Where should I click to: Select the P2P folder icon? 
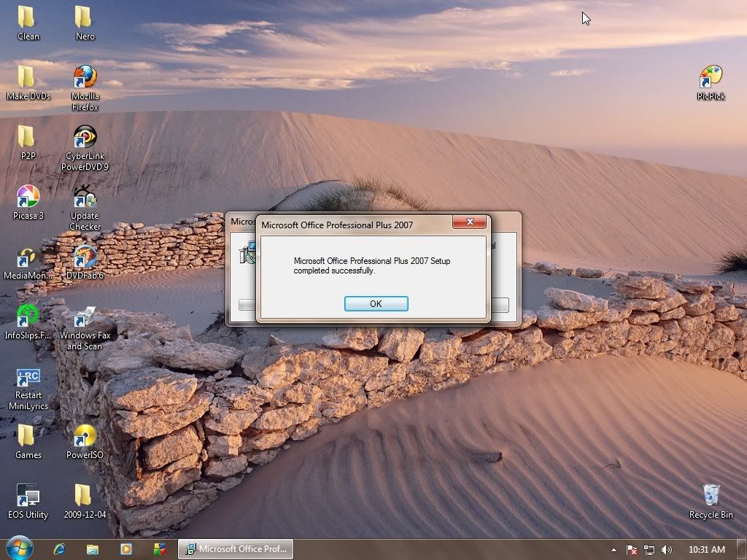28,142
